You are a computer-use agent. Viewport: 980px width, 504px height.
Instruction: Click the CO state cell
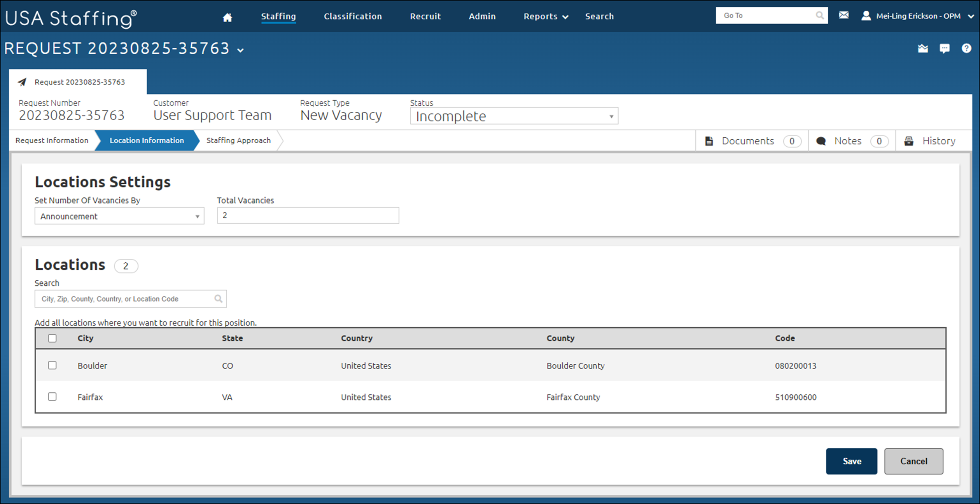point(227,366)
